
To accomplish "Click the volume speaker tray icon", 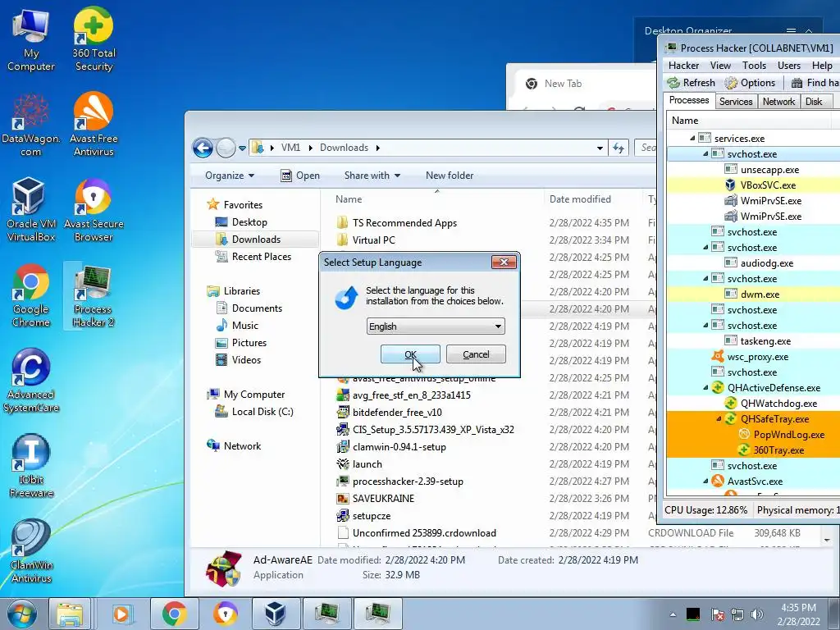I will coord(757,614).
